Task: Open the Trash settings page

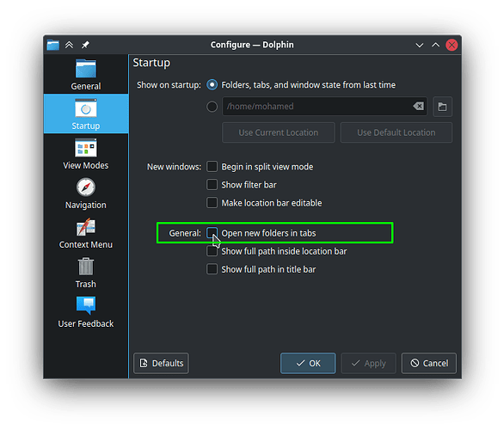Action: click(x=86, y=273)
